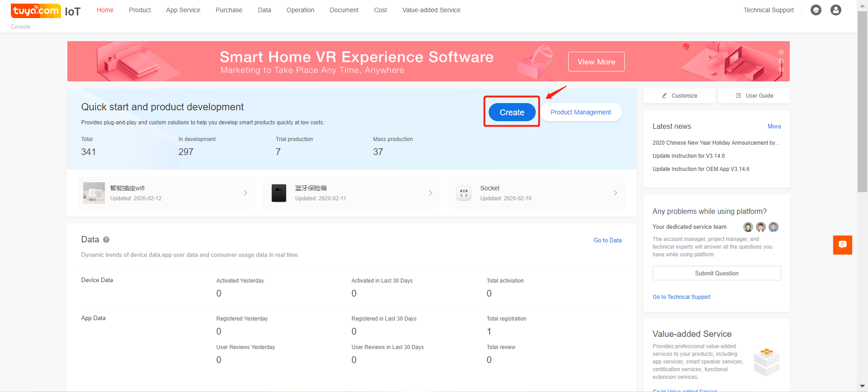The width and height of the screenshot is (868, 392).
Task: Expand the 智能插座wifi product chevron
Action: (245, 193)
